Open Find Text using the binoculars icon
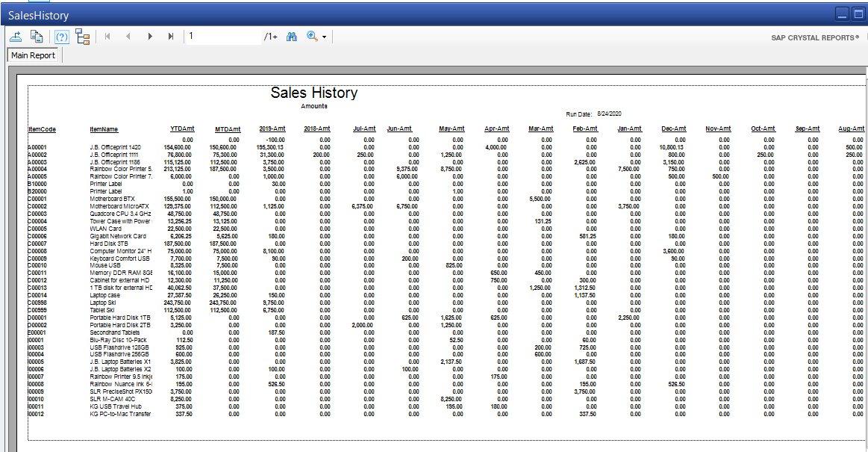 (x=291, y=36)
